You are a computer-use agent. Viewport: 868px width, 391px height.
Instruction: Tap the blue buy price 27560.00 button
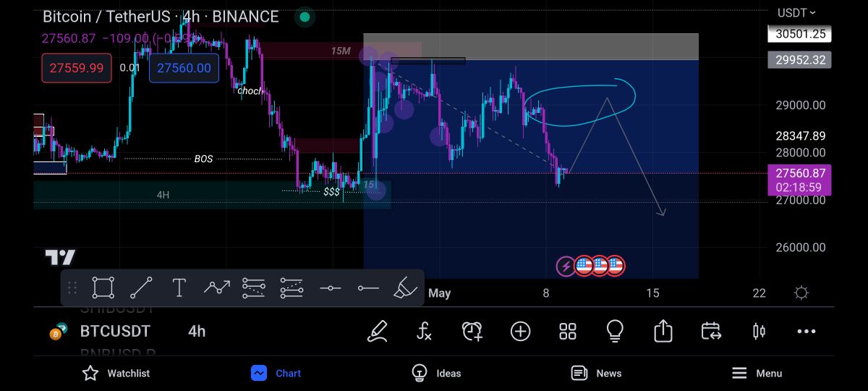coord(184,68)
